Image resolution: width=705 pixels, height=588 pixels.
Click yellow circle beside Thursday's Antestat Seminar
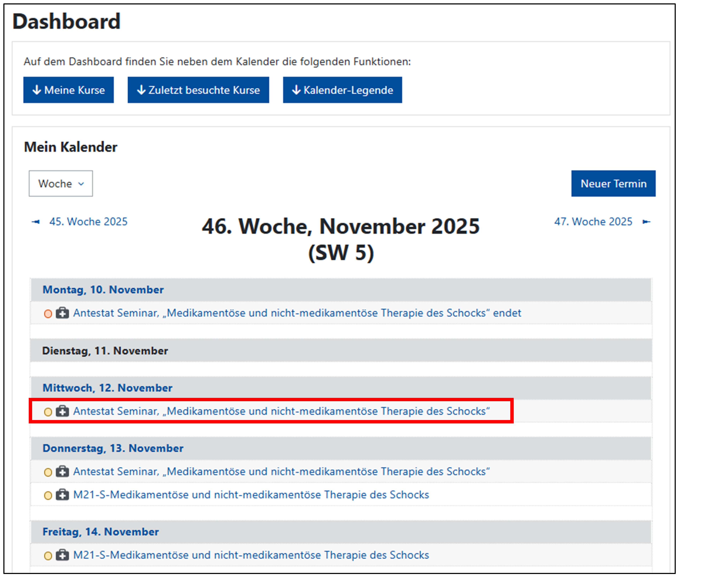pyautogui.click(x=48, y=472)
